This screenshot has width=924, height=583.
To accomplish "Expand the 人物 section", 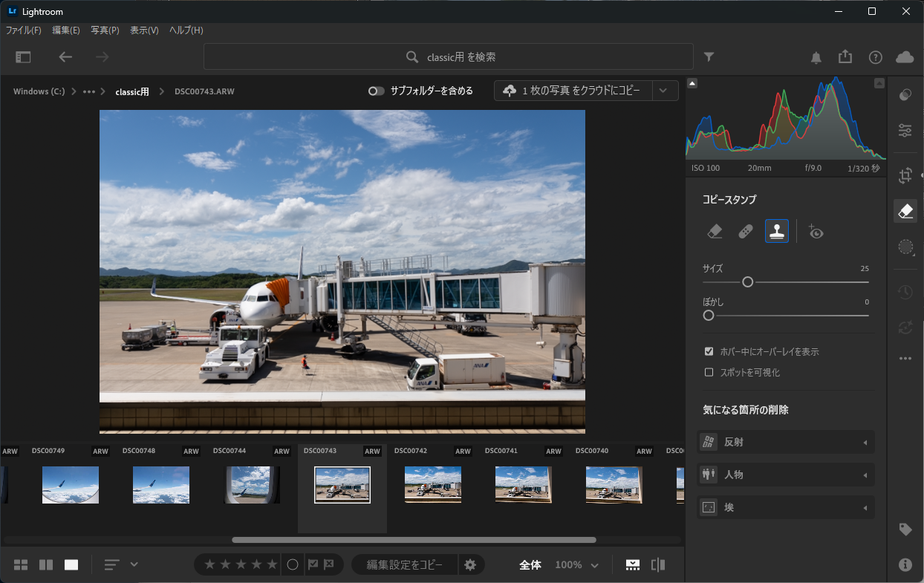I will 787,475.
